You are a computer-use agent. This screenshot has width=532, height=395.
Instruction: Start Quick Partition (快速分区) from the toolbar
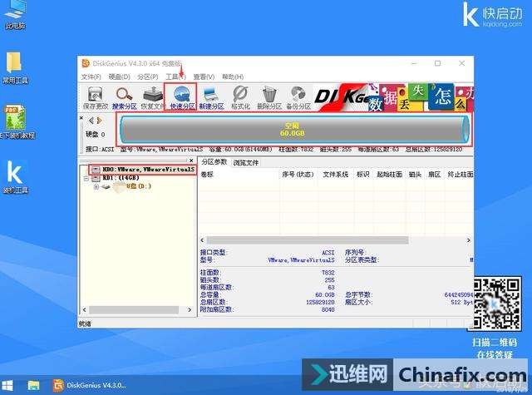pos(181,98)
